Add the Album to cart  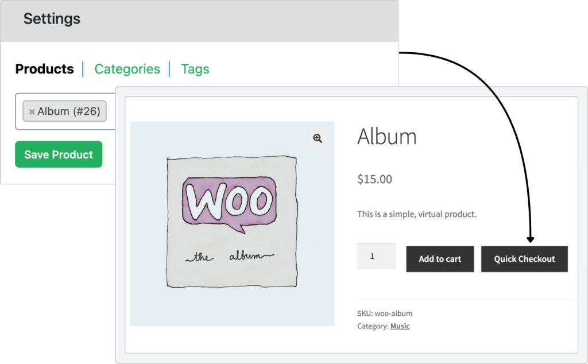coord(440,259)
